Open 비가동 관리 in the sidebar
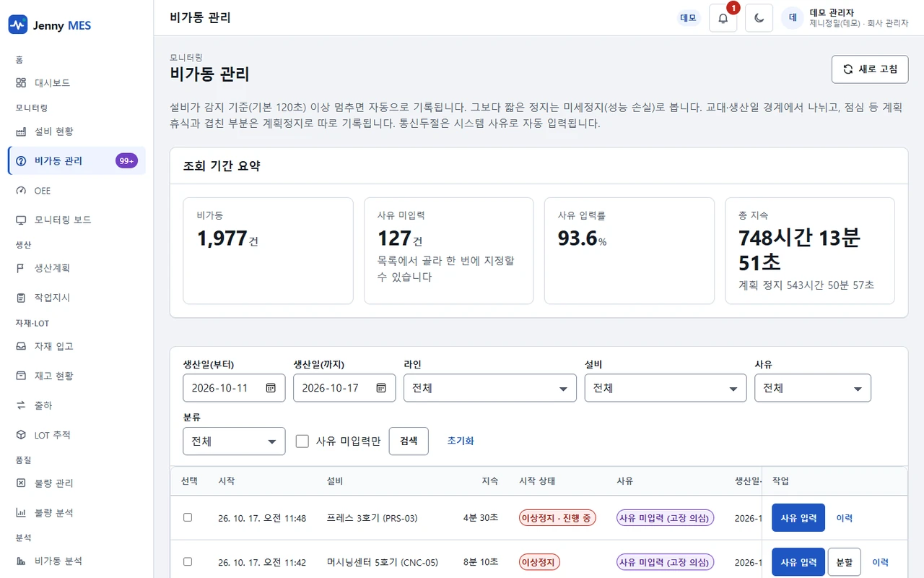 [x=77, y=160]
